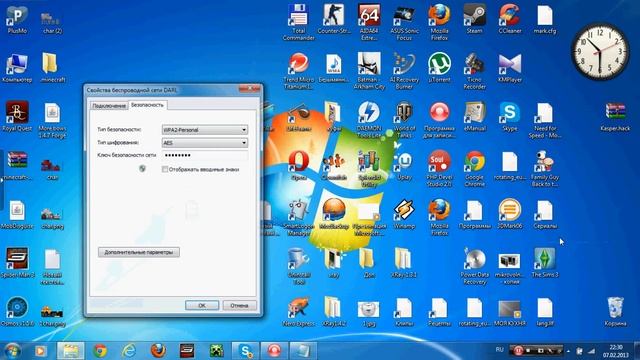The image size is (640, 360).
Task: Open the encryption type AES dropdown
Action: (x=204, y=143)
